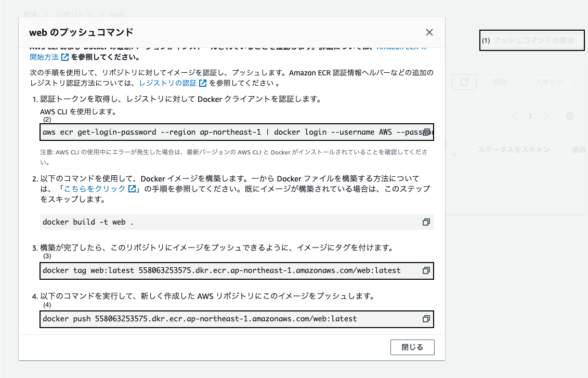Click プッシュコマンドの表示 button in background page
The image size is (588, 378).
click(532, 40)
